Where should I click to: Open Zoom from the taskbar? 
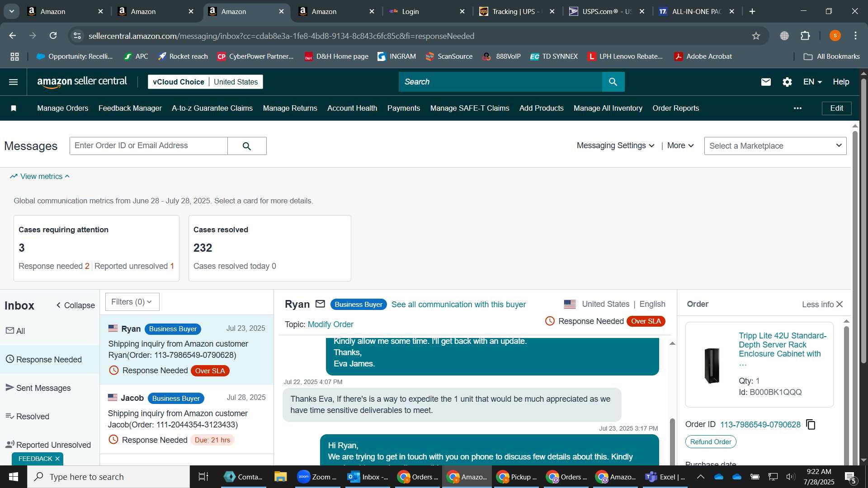pos(317,477)
